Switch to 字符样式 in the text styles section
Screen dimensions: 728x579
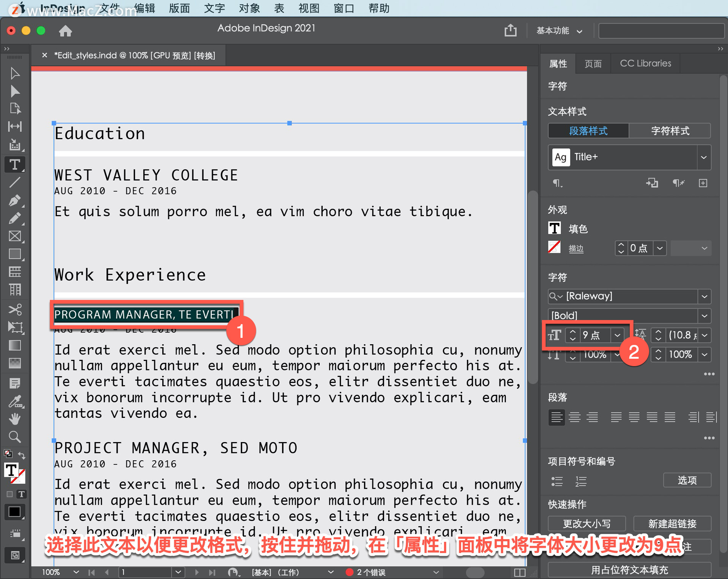point(670,131)
